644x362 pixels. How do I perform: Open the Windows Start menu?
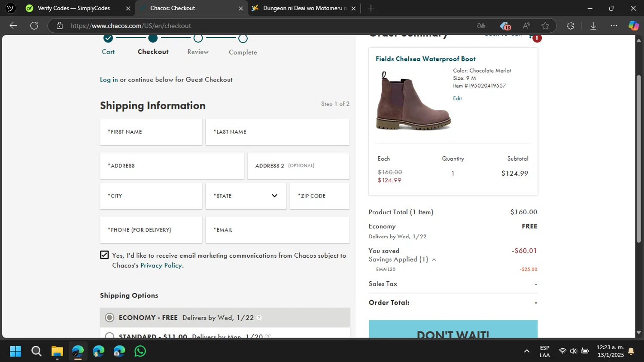[x=15, y=351]
